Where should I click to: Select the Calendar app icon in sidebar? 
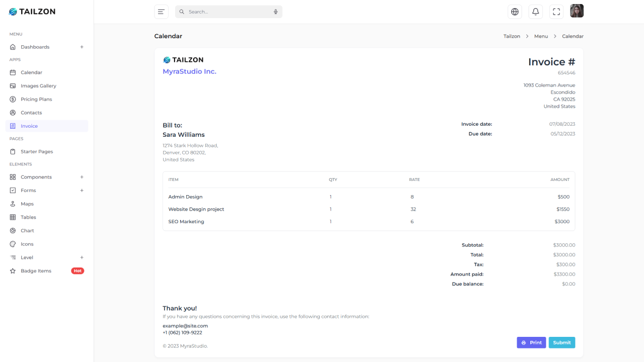pos(12,72)
